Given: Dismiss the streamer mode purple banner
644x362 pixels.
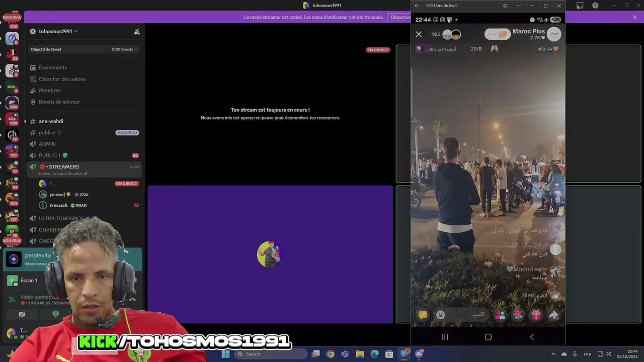Looking at the screenshot, I should tap(635, 17).
